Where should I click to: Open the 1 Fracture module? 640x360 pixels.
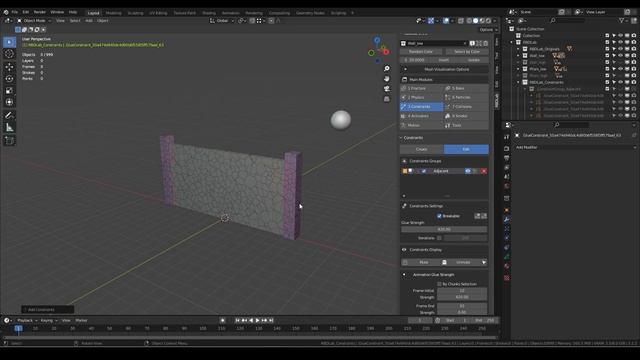pyautogui.click(x=421, y=88)
